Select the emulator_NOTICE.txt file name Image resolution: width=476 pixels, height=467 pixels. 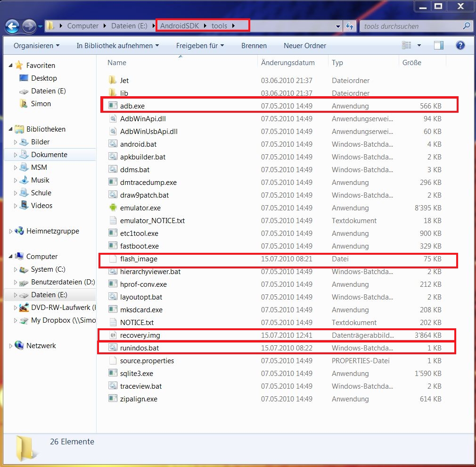[152, 221]
